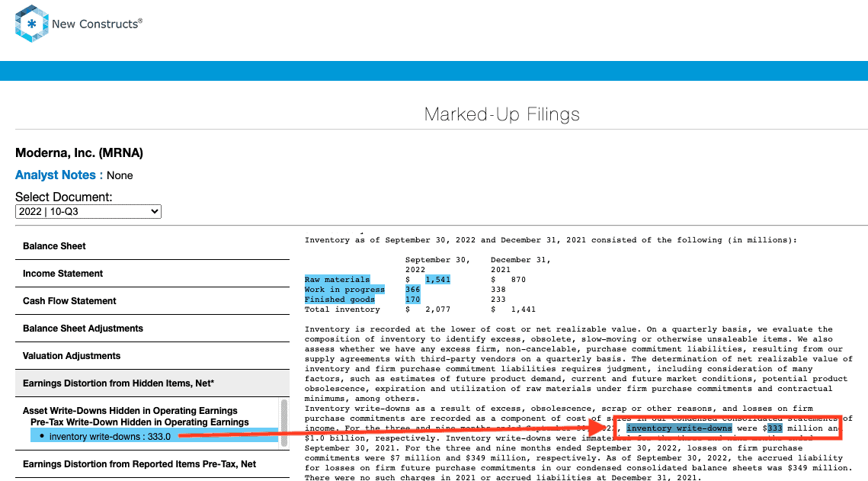Click the 338 work in progress 2021 value
This screenshot has width=868, height=481.
[498, 290]
